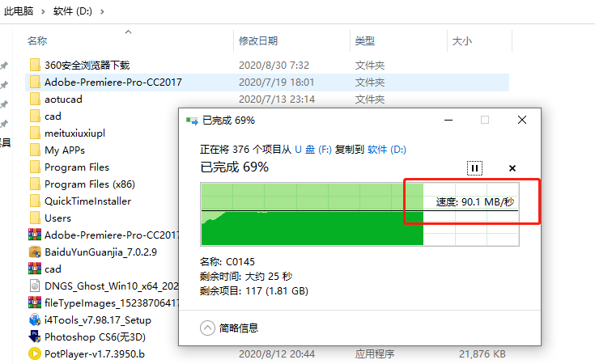Open the 软件 (D:) destination link
Image resolution: width=595 pixels, height=364 pixels.
point(387,150)
